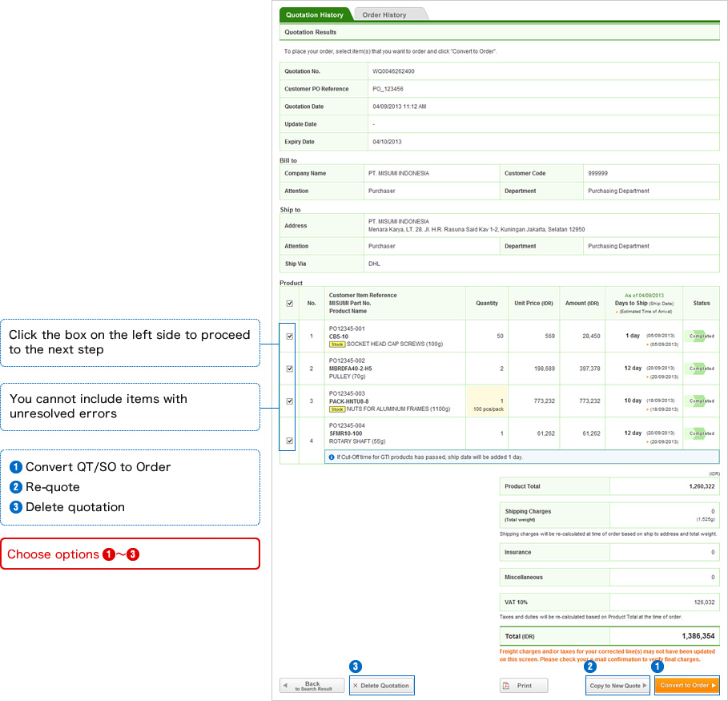Viewport: 728px width, 701px height.
Task: Click Total value 1,386,354
Action: (x=698, y=636)
